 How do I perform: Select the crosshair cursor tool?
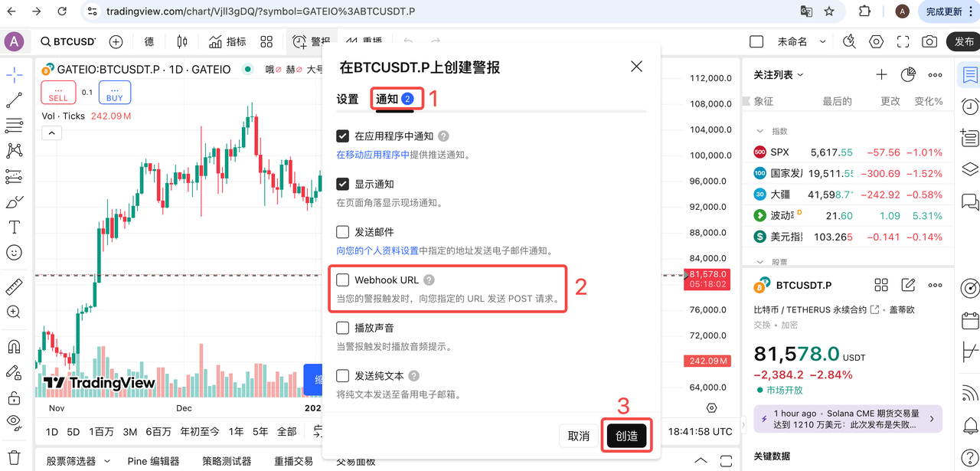pos(15,75)
